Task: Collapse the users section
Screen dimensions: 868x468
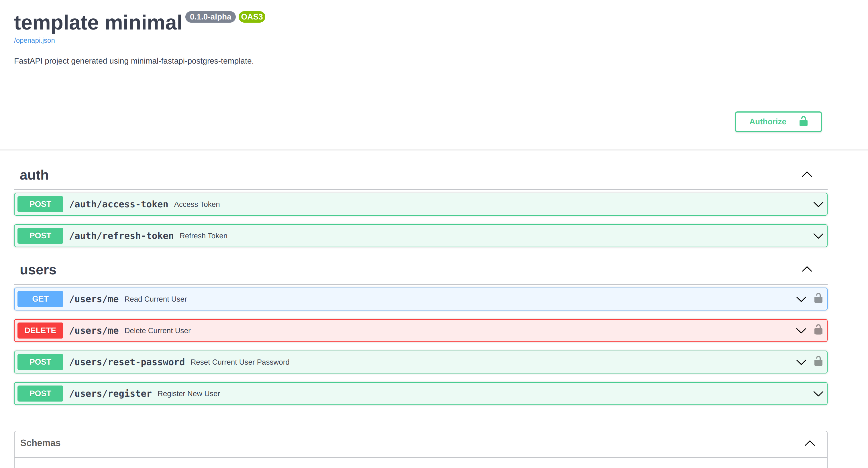Action: [x=808, y=269]
